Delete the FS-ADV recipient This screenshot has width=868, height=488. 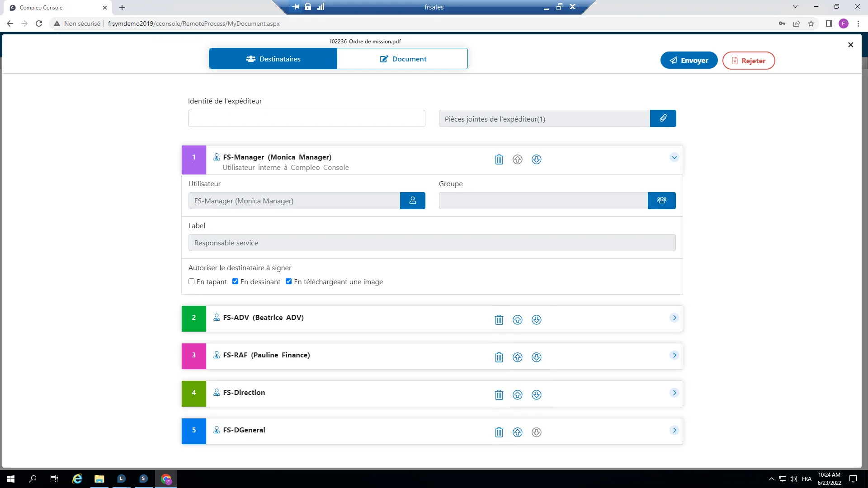499,320
